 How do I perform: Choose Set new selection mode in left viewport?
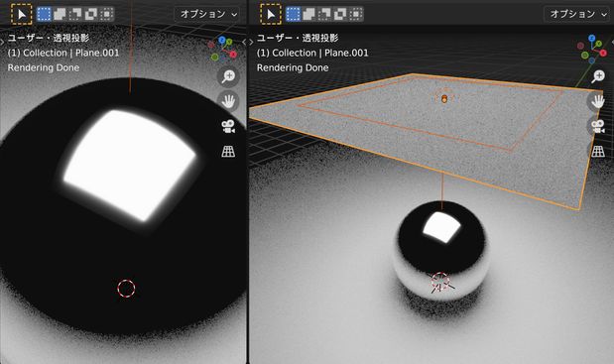(x=44, y=14)
